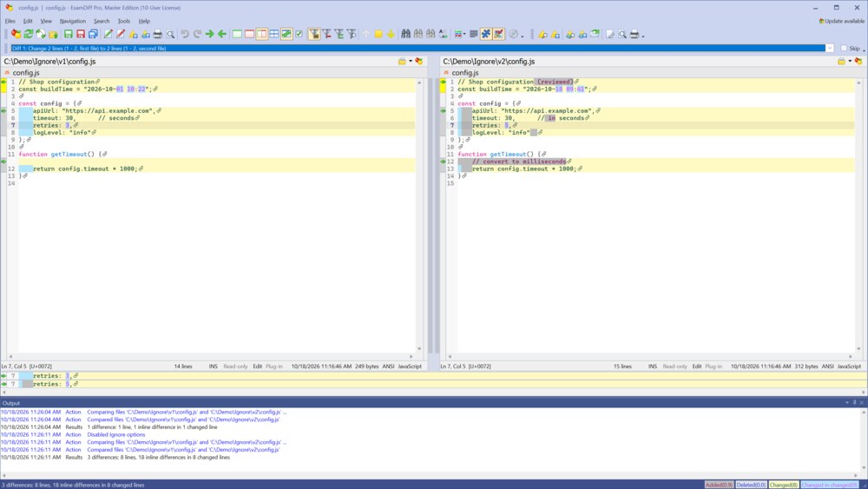The image size is (868, 489).
Task: Click the left pane config.js file tab
Action: (22, 73)
